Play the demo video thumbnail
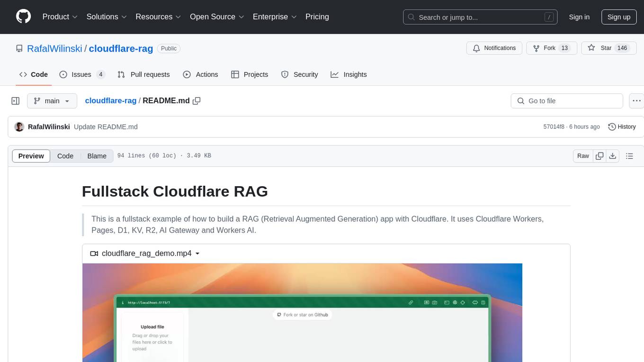The width and height of the screenshot is (644, 362). click(x=302, y=313)
